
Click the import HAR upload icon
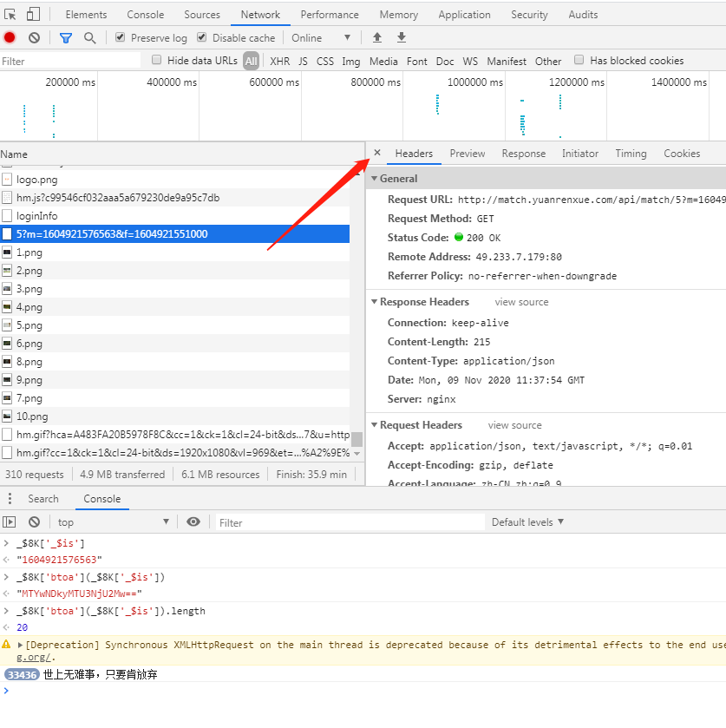(376, 37)
